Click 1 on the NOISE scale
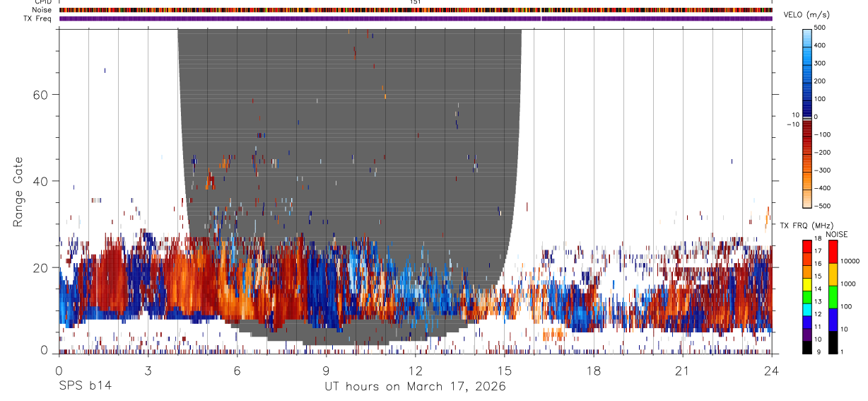This screenshot has width=868, height=401. 843,351
